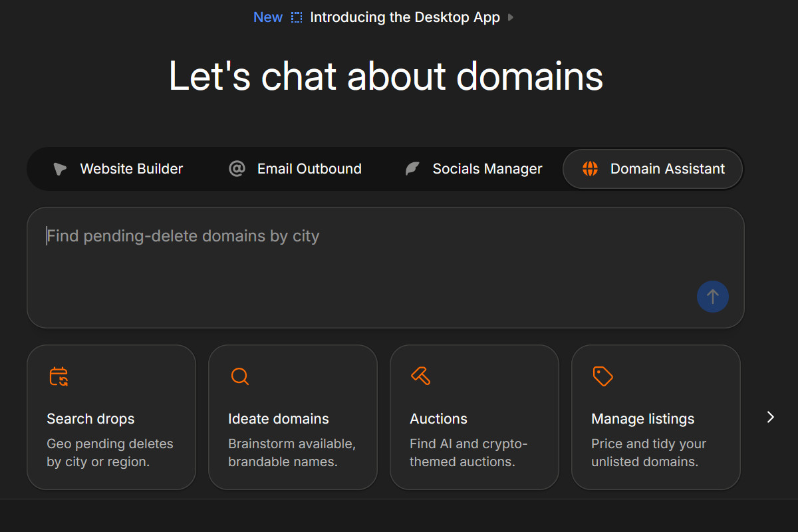This screenshot has height=532, width=798.
Task: Click text Brainstorm available, brandable names
Action: tap(292, 453)
